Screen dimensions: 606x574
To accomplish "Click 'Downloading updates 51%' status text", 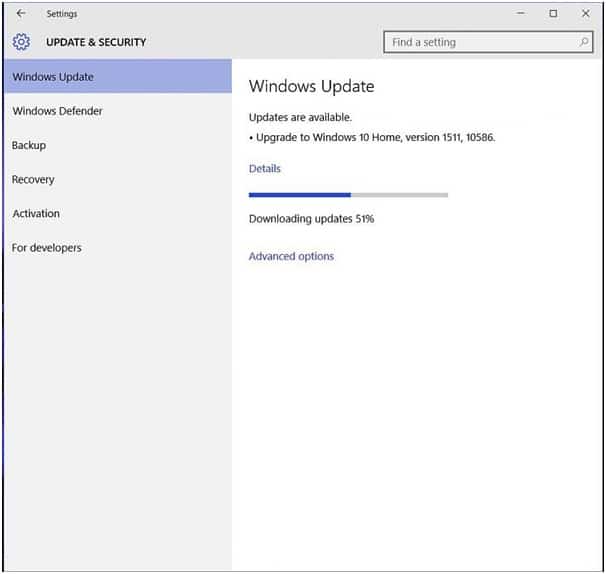I will click(x=312, y=219).
